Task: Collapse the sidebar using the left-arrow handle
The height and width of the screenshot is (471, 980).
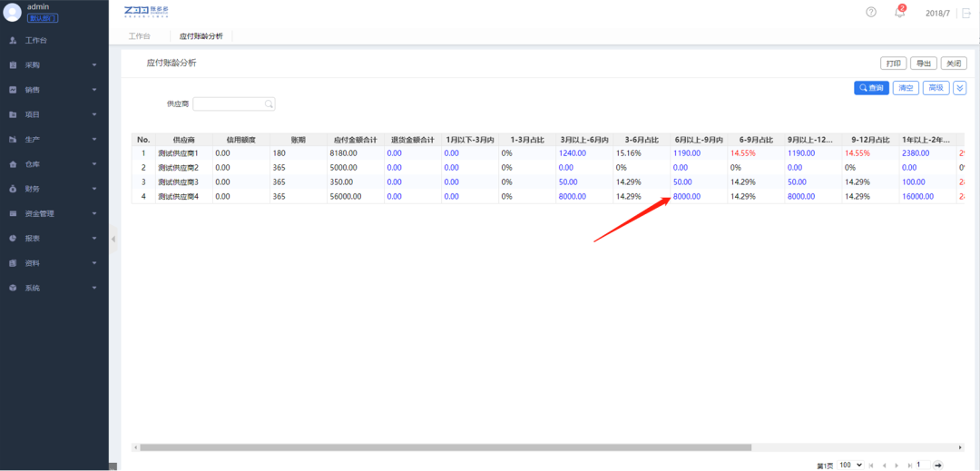Action: pos(113,239)
